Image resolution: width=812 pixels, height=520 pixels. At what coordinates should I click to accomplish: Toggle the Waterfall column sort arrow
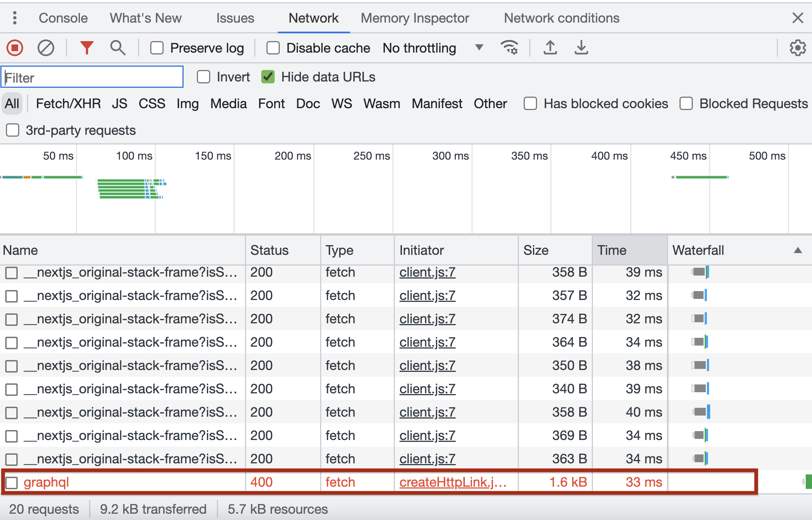(798, 250)
